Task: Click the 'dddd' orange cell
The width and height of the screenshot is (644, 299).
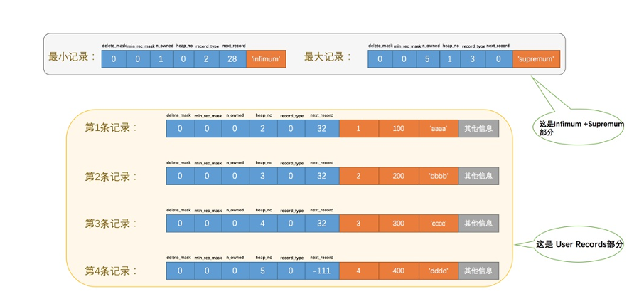Action: 439,271
